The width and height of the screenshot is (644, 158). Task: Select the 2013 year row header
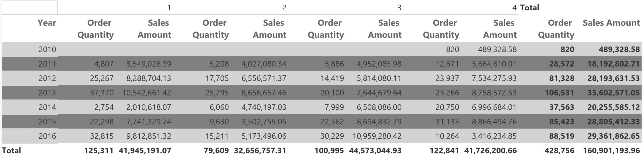(x=47, y=93)
